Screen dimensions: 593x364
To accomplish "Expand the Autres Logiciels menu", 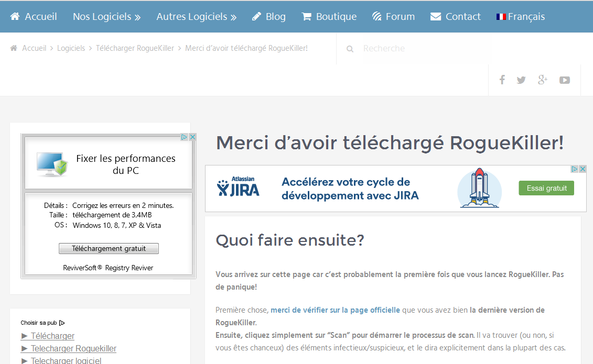I will (x=196, y=17).
